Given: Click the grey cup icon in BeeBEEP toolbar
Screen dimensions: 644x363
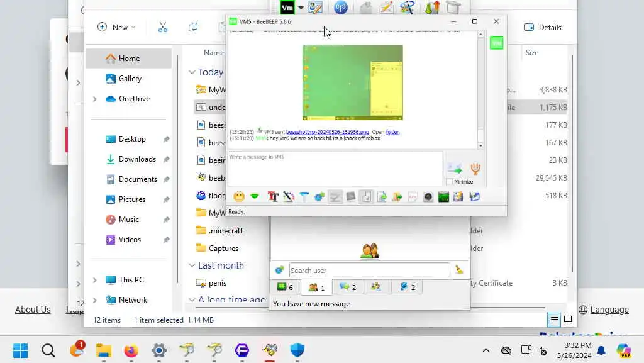Looking at the screenshot, I should click(x=453, y=8).
